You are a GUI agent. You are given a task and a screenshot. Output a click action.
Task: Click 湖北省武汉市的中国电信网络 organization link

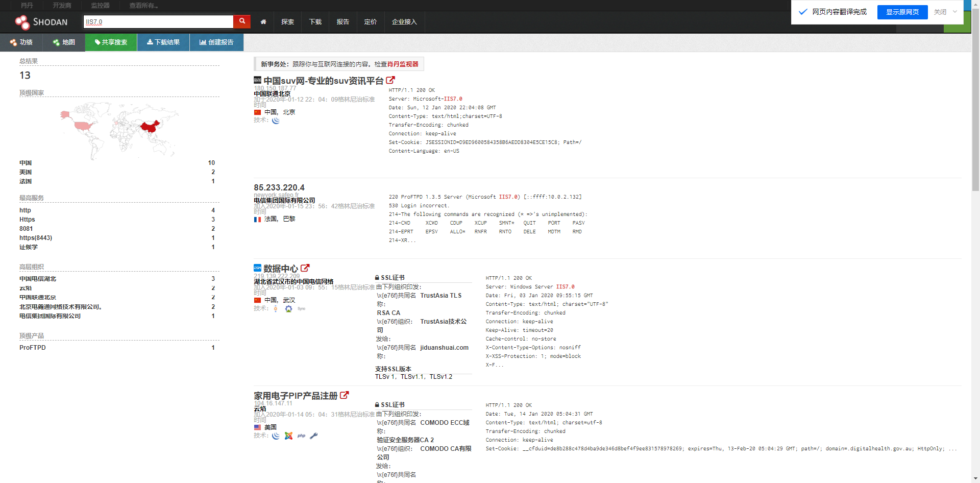click(x=293, y=282)
